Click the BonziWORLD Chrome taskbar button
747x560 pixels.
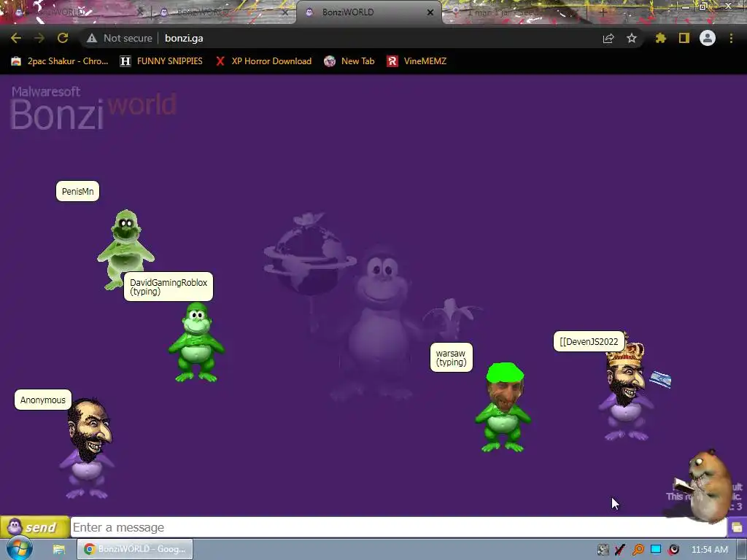(x=135, y=549)
